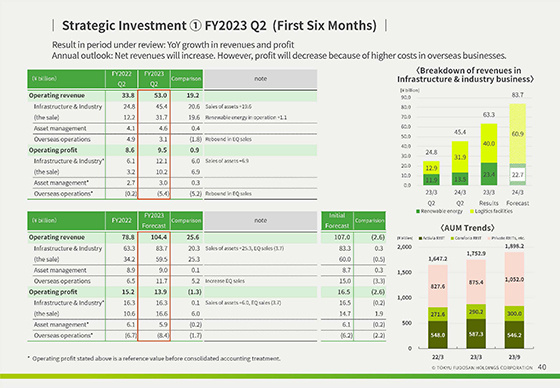
Task: Click Infrastructure & Industry profit value 12.1
Action: [161, 161]
